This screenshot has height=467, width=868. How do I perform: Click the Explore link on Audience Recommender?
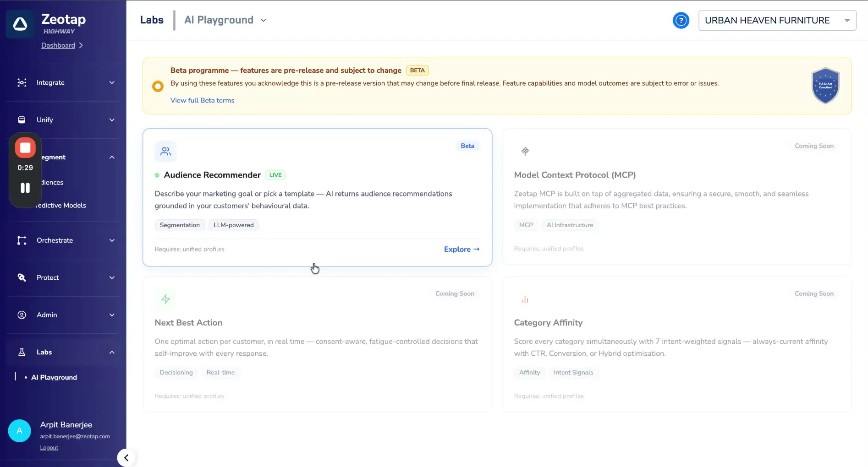click(x=461, y=249)
